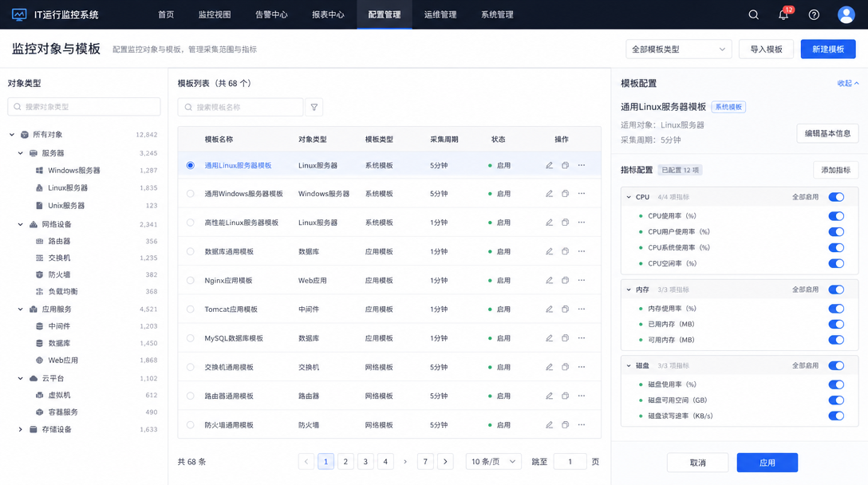This screenshot has width=868, height=485.
Task: Select 路由器 in object type tree
Action: pos(59,241)
